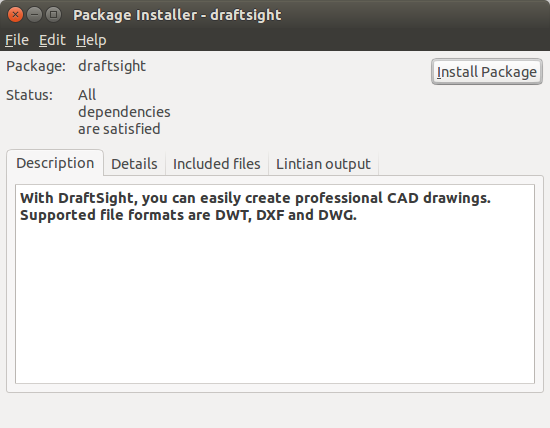Image resolution: width=550 pixels, height=428 pixels.
Task: Click the Install Package button
Action: [x=487, y=72]
